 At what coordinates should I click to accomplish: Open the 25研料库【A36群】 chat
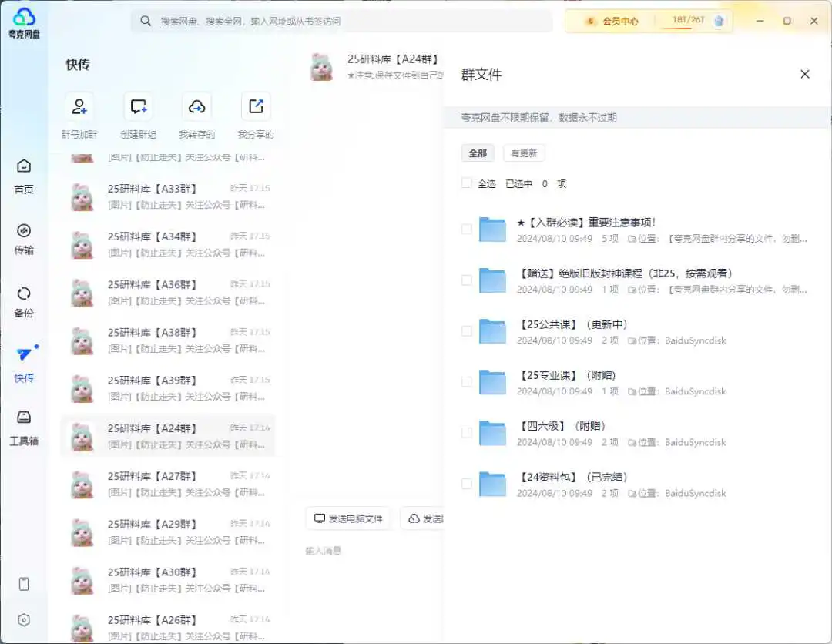(168, 293)
